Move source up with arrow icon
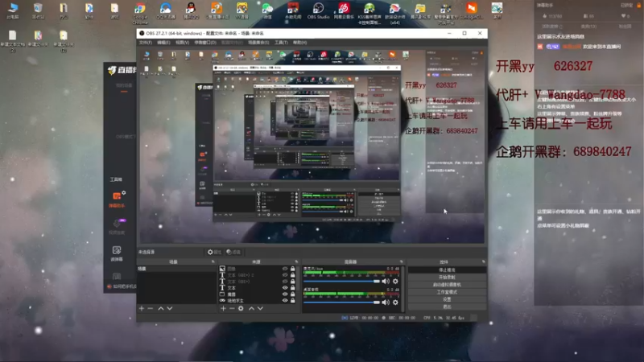This screenshot has width=644, height=362. (251, 308)
